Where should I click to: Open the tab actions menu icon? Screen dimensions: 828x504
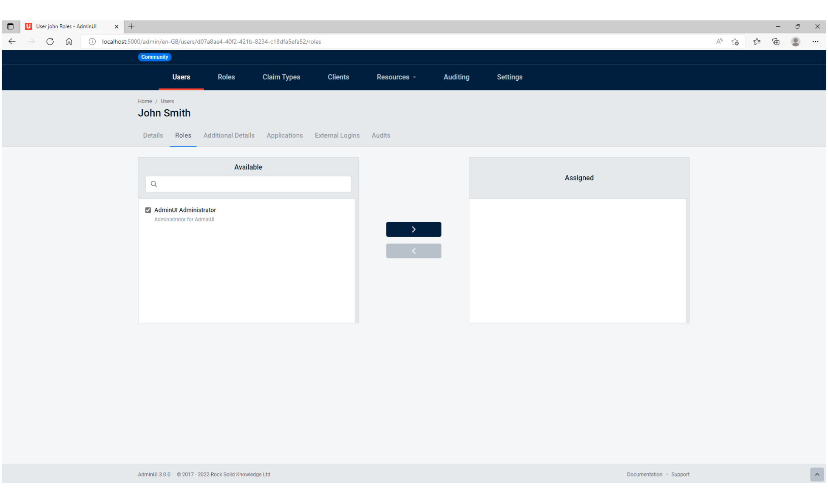point(11,26)
